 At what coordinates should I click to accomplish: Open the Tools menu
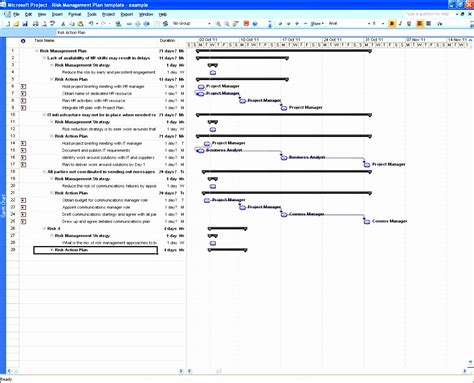pos(92,14)
